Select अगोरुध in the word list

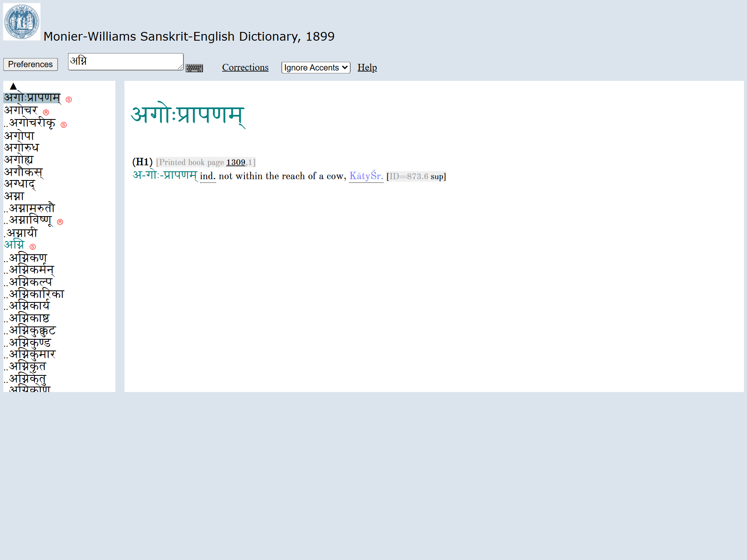pos(22,147)
